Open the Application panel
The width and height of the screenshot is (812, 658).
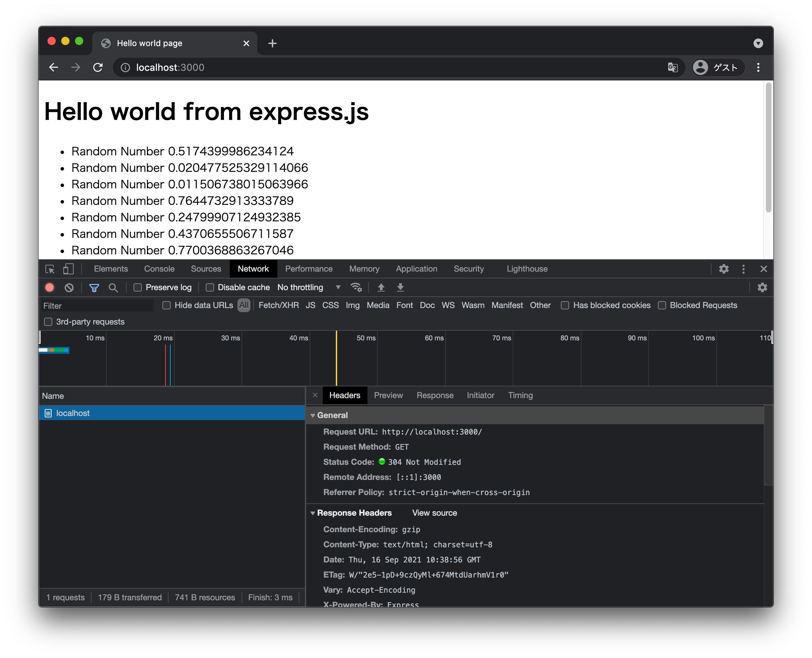(x=416, y=269)
